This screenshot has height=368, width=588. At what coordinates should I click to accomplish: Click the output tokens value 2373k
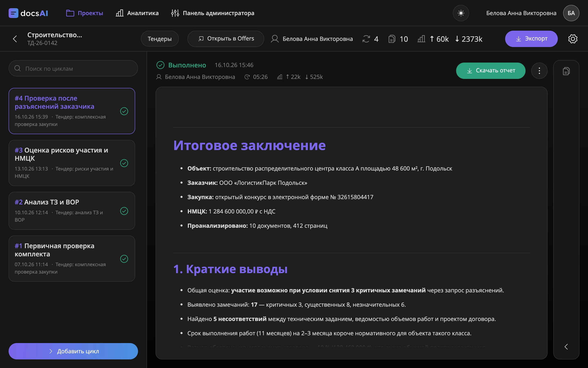pyautogui.click(x=472, y=39)
